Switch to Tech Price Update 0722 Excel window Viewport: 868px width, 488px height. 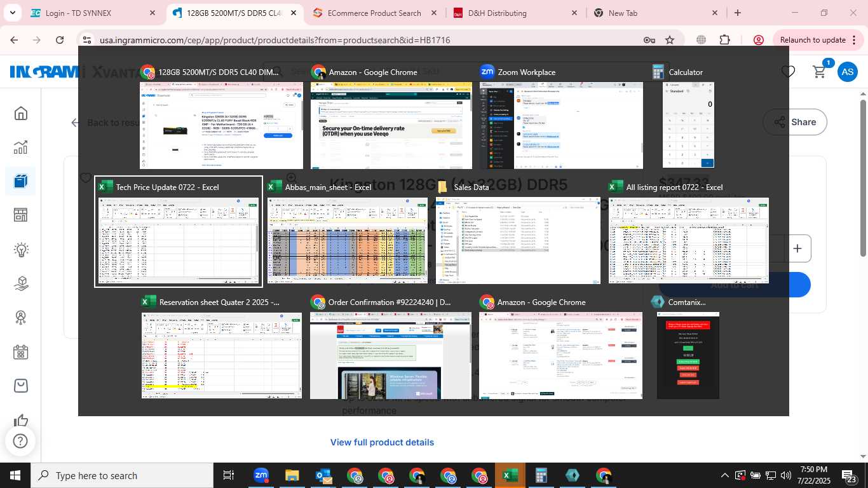(x=179, y=232)
